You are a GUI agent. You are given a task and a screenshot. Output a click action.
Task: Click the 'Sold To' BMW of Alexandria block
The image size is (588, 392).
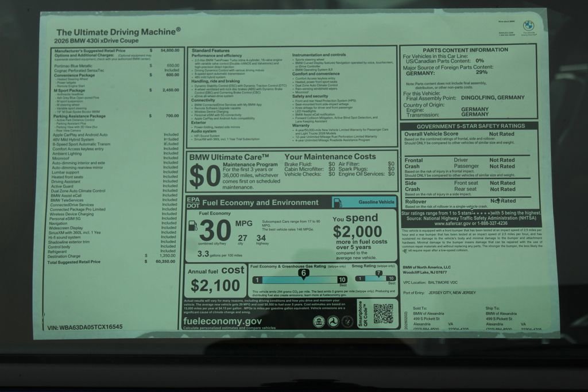click(x=433, y=319)
